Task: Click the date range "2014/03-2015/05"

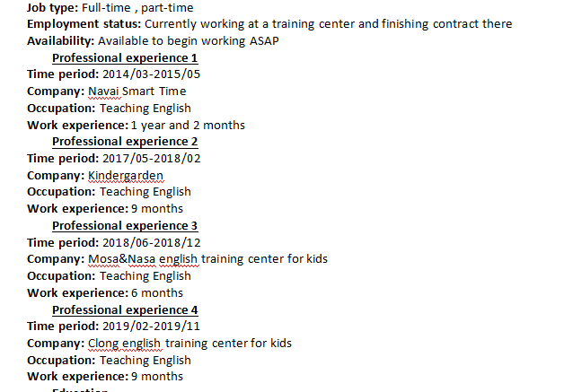Action: 151,74
